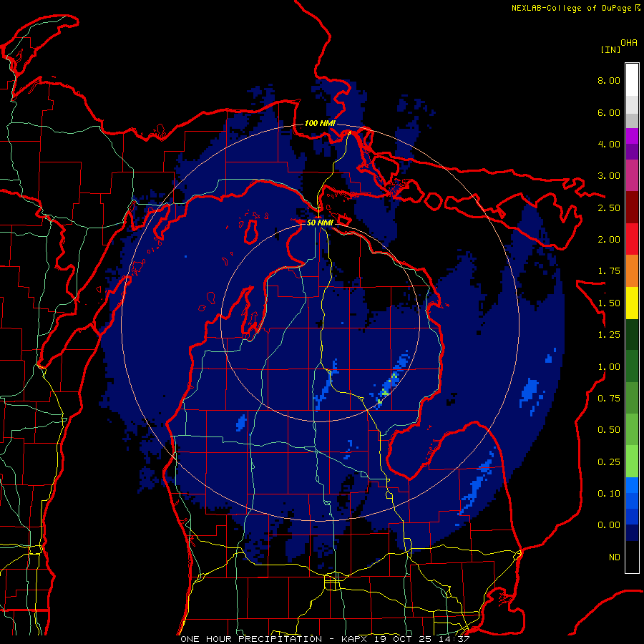Click the 3.00 legend value

[x=609, y=176]
